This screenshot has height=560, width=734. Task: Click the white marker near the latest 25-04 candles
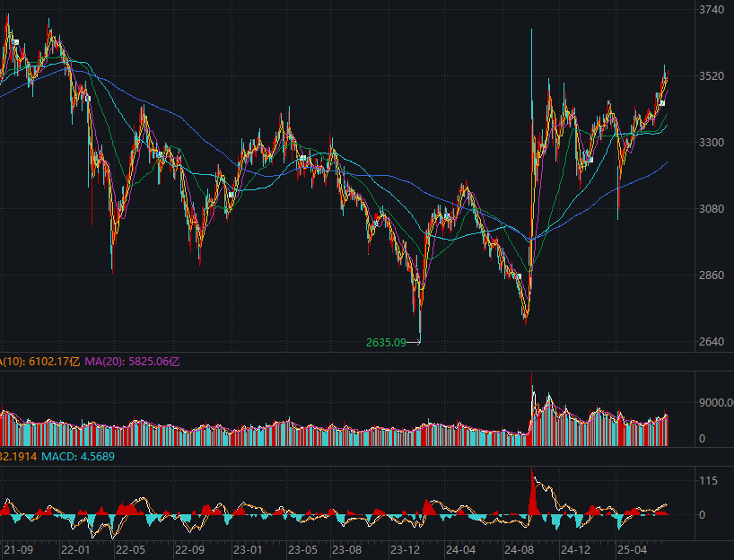661,103
